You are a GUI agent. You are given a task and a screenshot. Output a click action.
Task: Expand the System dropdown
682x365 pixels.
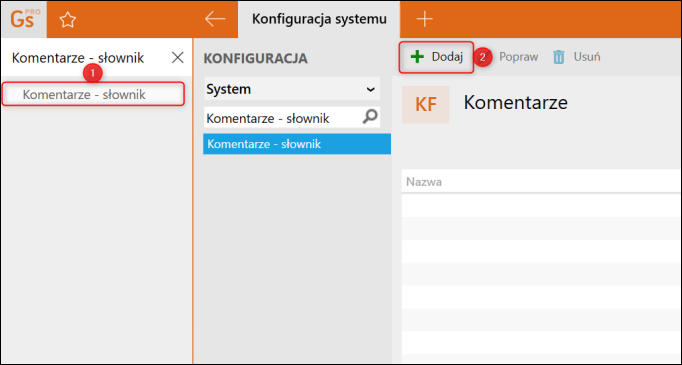292,89
